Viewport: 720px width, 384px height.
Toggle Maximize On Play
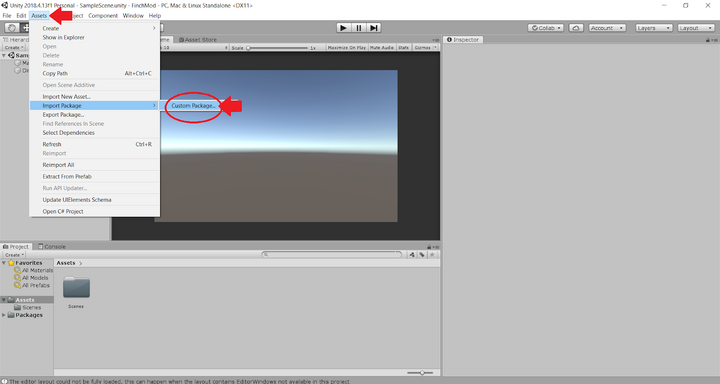tap(347, 47)
